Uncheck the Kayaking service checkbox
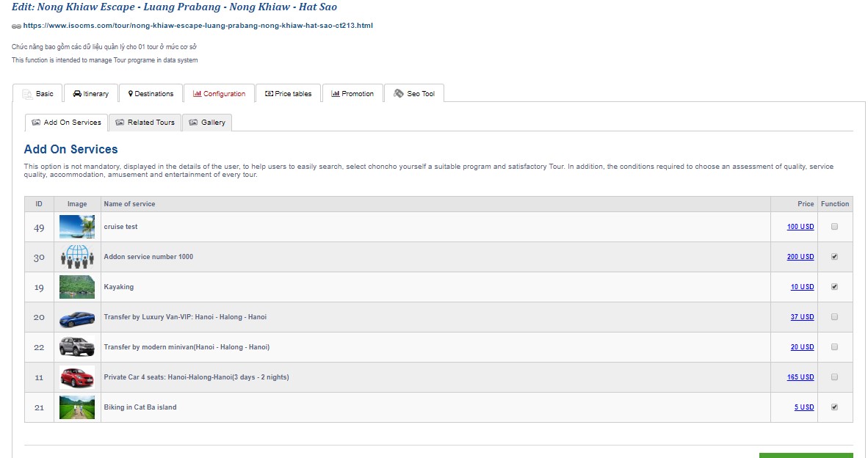This screenshot has height=458, width=868. [834, 287]
